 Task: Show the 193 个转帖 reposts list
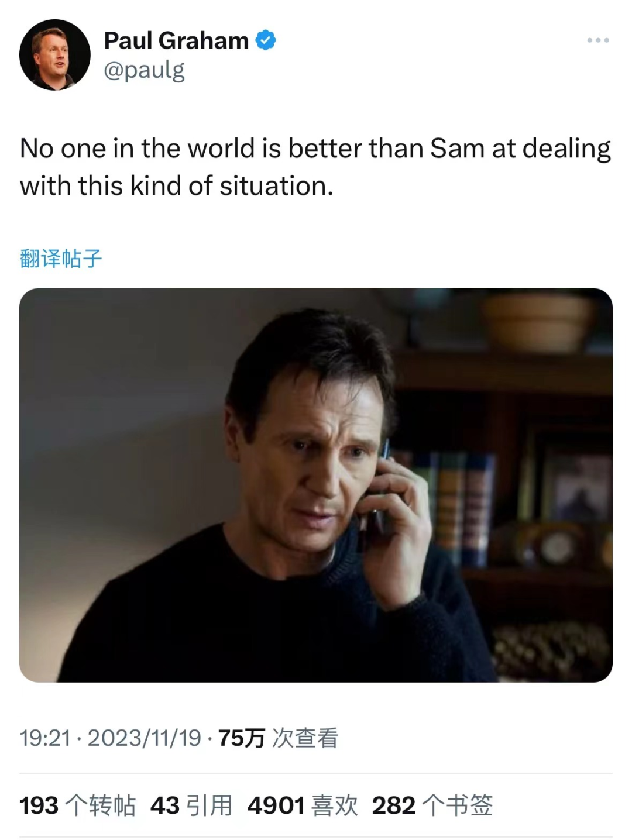click(77, 805)
